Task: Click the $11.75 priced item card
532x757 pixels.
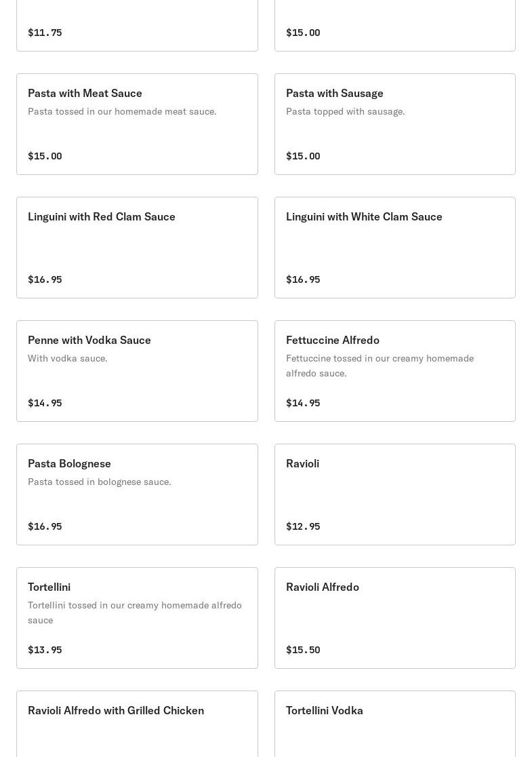Action: 137,27
